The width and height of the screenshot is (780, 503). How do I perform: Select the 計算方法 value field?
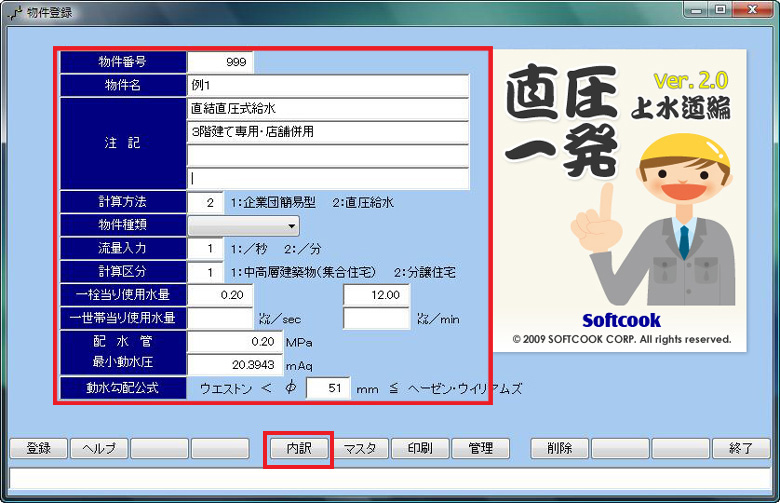(205, 202)
